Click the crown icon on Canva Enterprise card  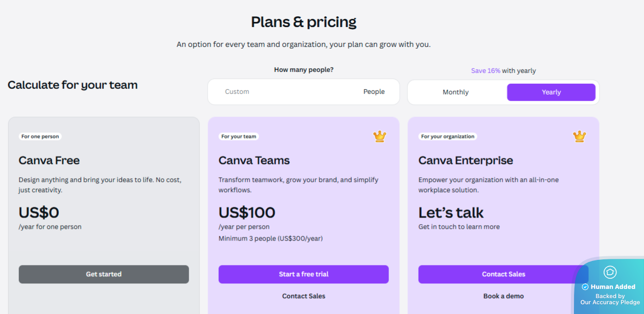(579, 136)
